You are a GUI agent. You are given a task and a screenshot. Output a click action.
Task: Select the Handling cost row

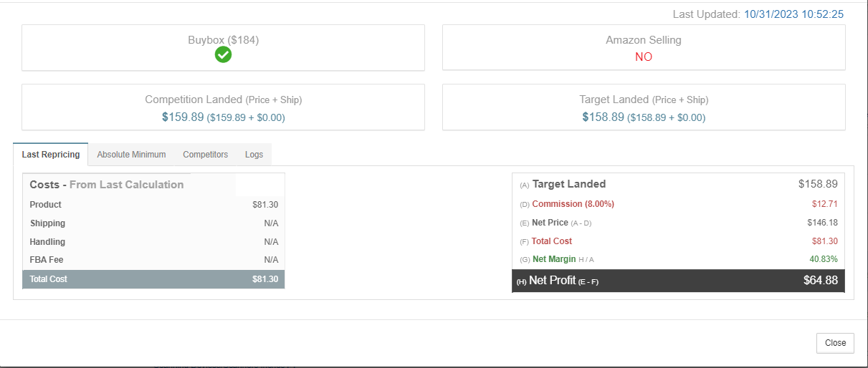click(154, 242)
